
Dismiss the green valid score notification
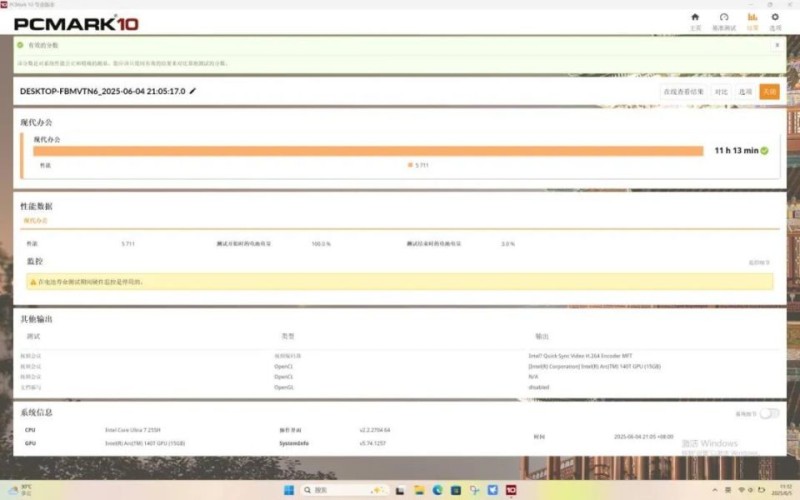777,45
